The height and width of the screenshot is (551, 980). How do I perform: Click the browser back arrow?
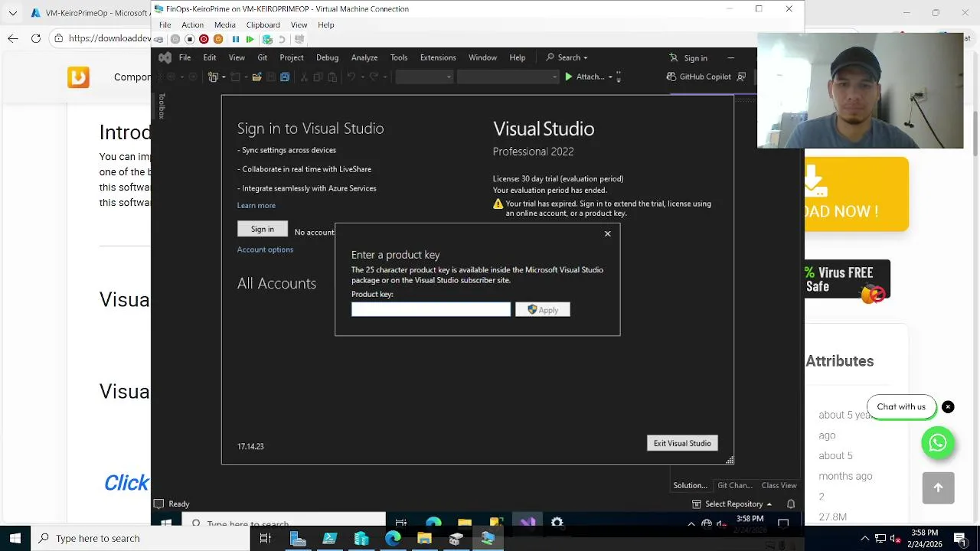(13, 38)
